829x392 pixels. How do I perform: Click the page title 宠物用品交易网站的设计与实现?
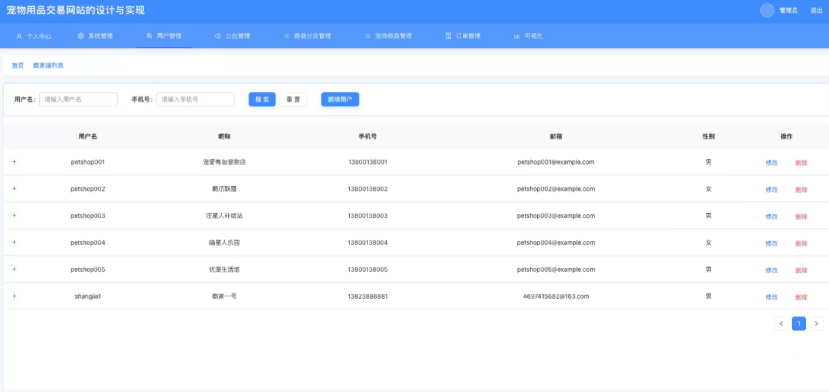[76, 10]
